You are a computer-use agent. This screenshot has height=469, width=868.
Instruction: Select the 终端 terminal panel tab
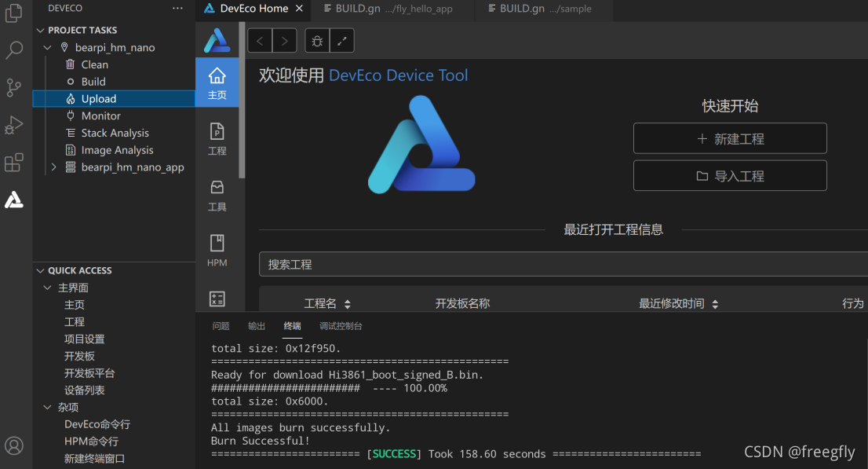[x=292, y=326]
